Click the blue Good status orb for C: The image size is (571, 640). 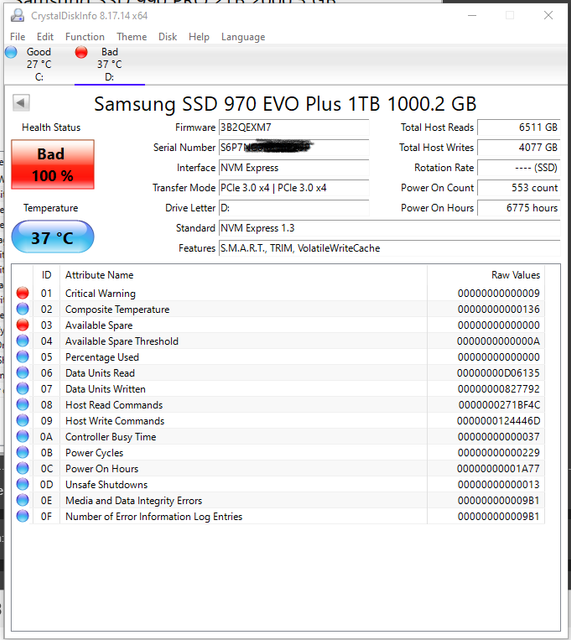tap(11, 52)
